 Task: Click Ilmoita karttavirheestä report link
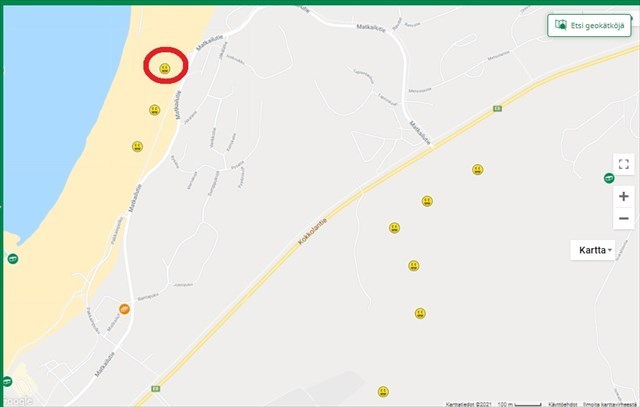(611, 404)
